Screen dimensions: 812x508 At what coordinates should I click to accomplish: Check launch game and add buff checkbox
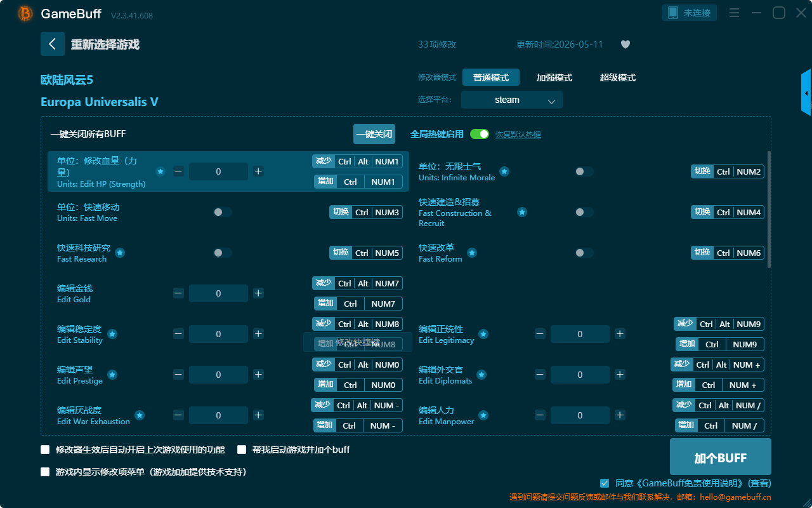pyautogui.click(x=242, y=450)
